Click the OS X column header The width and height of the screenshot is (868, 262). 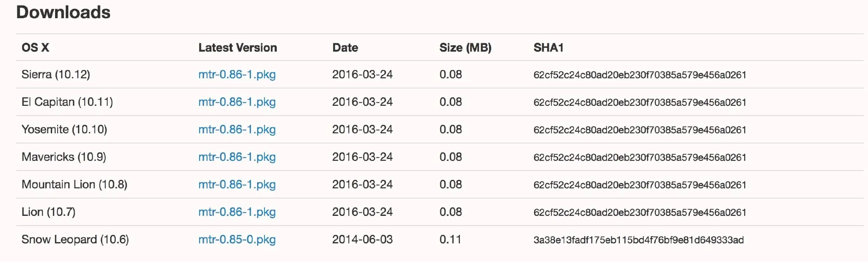click(x=35, y=47)
